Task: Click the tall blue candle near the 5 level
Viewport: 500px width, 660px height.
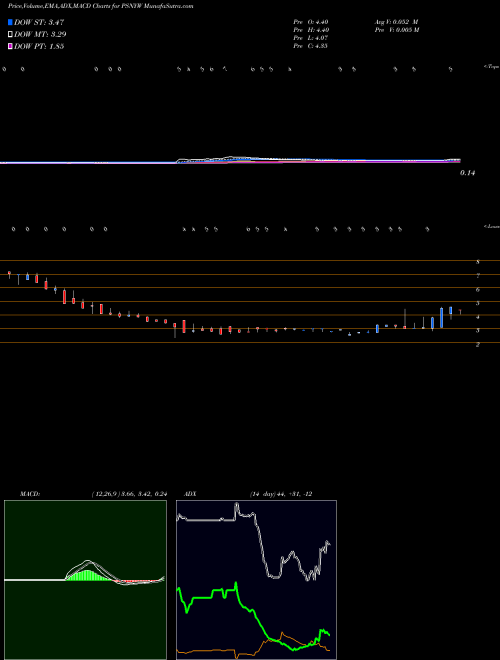Action: coord(441,317)
